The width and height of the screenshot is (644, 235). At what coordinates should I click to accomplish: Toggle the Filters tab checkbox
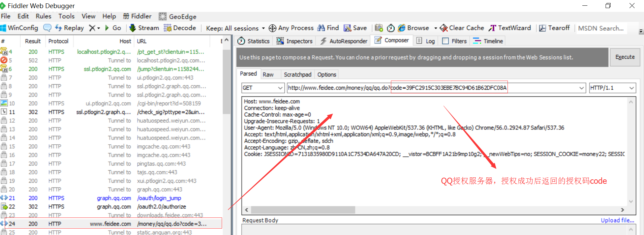point(446,41)
